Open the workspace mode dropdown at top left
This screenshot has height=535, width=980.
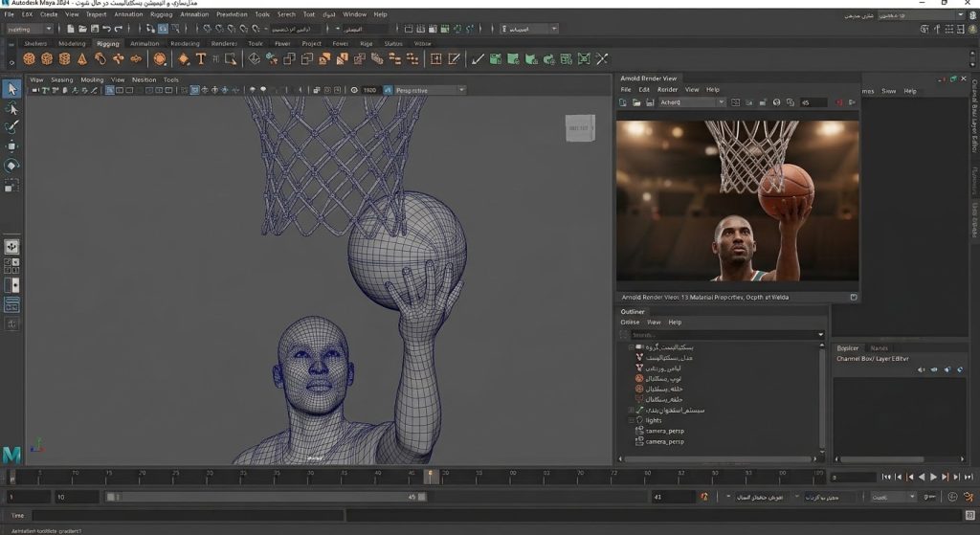(29, 29)
